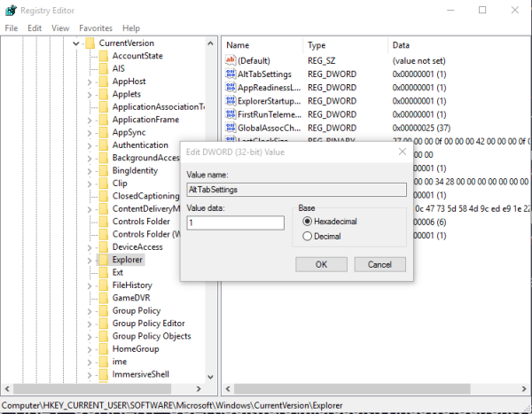Expand the Explorer key
The width and height of the screenshot is (532, 414).
(x=90, y=261)
